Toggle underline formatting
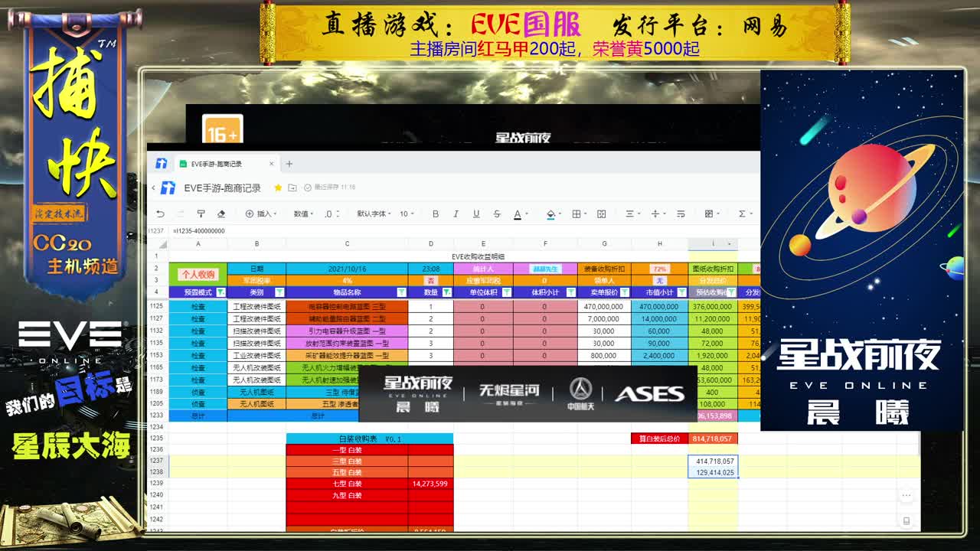Screen dimensions: 980x551 (476, 214)
